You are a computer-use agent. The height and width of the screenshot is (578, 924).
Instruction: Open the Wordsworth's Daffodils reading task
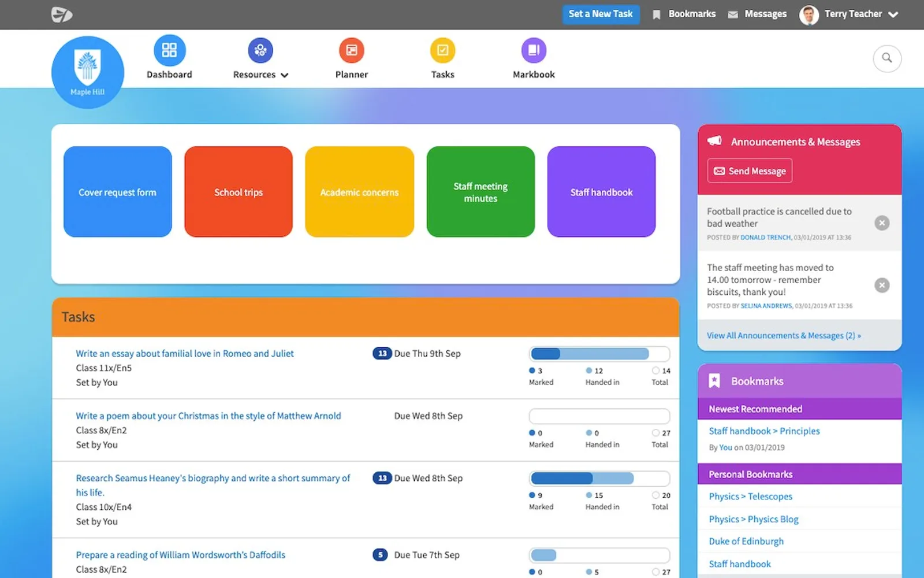(x=181, y=555)
